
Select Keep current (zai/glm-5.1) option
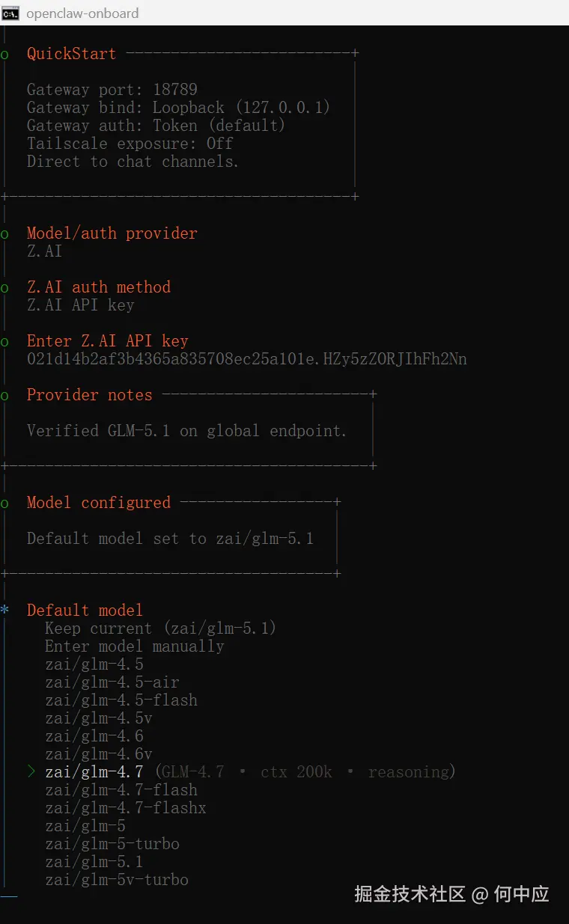coord(160,628)
